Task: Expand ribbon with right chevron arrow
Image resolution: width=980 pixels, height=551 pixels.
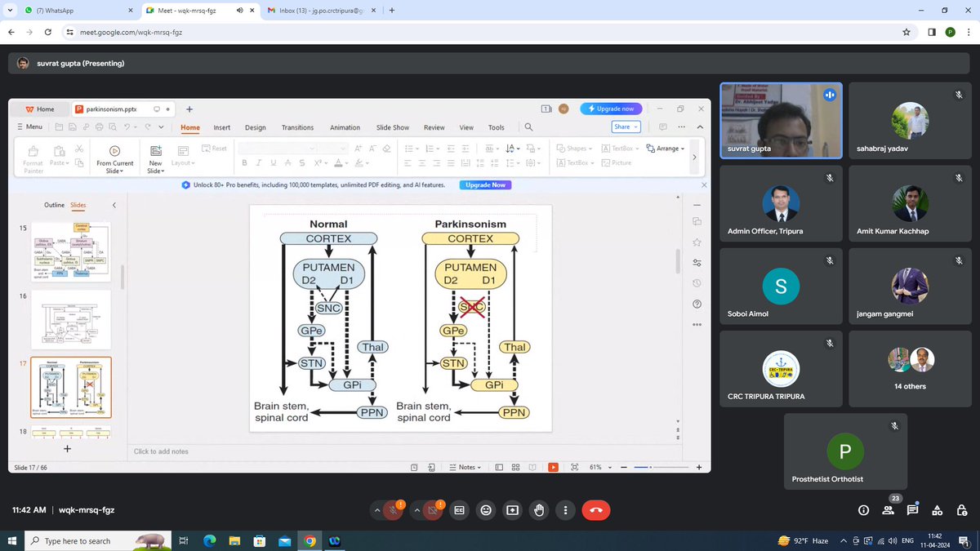Action: click(x=694, y=157)
